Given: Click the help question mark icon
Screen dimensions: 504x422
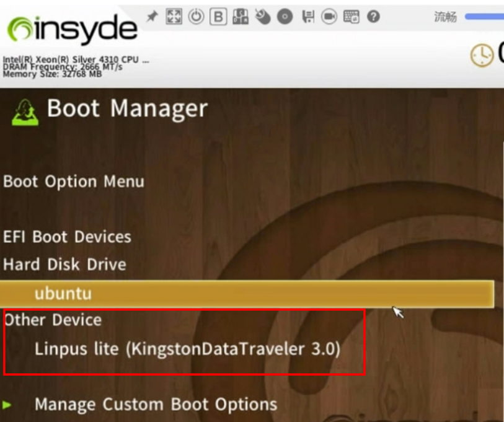Looking at the screenshot, I should [x=373, y=16].
